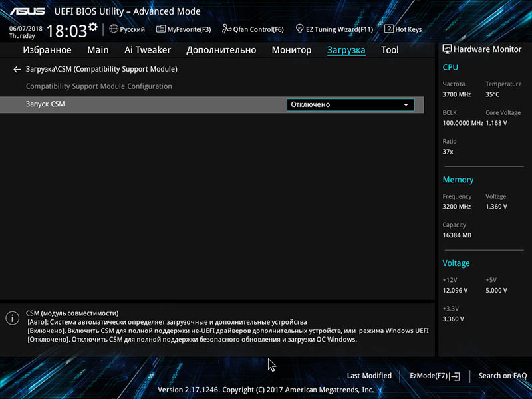
Task: Open the Запуск CSM dropdown
Action: [x=350, y=104]
